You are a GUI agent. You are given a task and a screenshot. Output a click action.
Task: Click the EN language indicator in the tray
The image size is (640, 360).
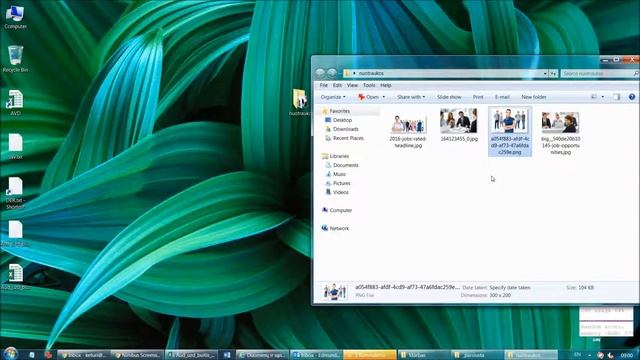pos(577,355)
